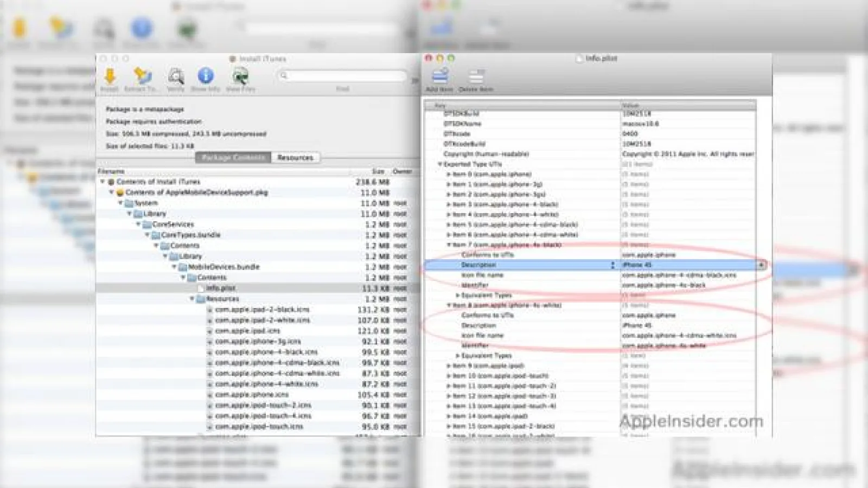The height and width of the screenshot is (488, 868).
Task: Click the Owner column header
Action: tap(404, 171)
